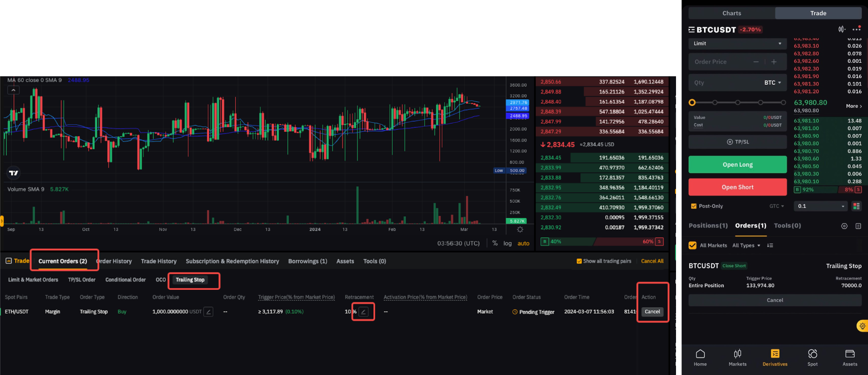Go to Markets in bottom navigation
Viewport: 868px width, 375px height.
737,357
